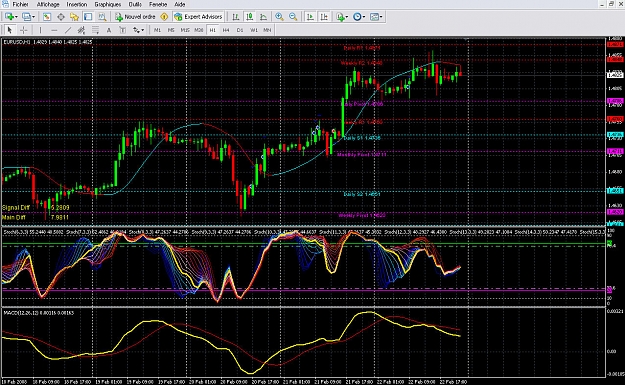This screenshot has height=385, width=625.
Task: Select the crosshair cursor tool
Action: coord(24,30)
